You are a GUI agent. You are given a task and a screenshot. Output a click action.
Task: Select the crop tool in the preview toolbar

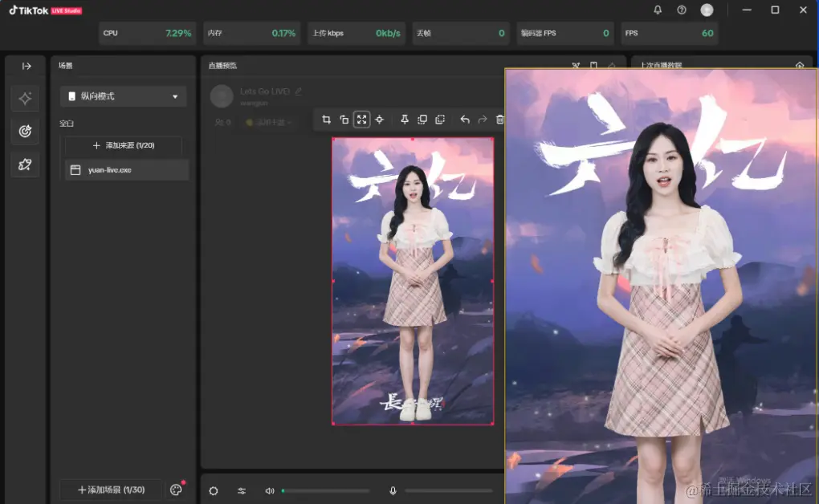[327, 120]
